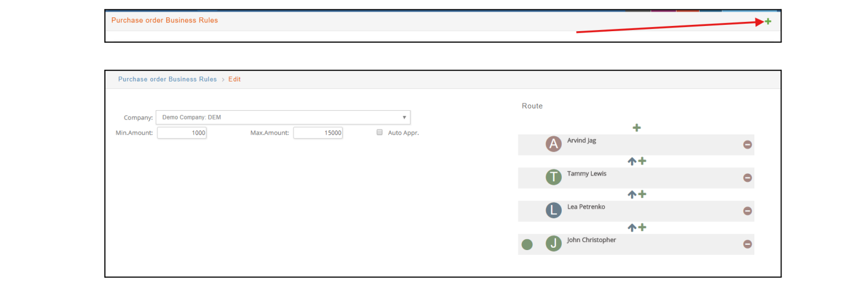Add approver below Tammy Lewis
The height and width of the screenshot is (287, 868).
point(642,194)
